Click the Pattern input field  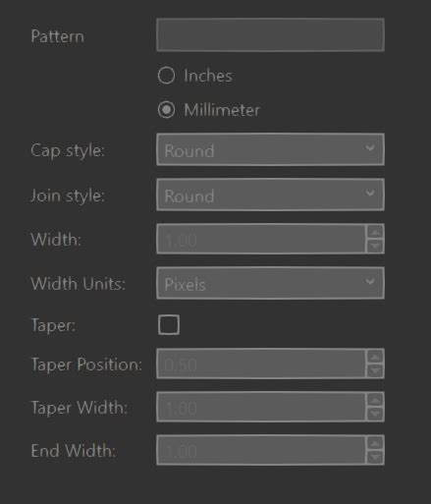point(270,34)
